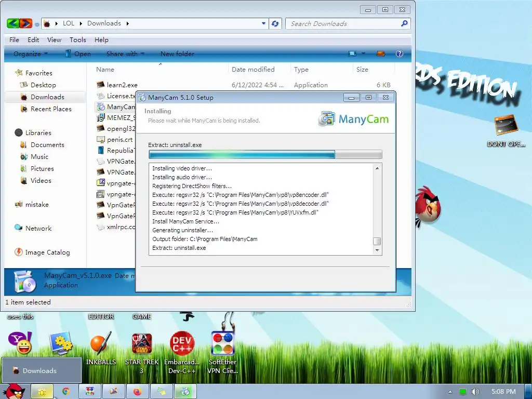Open the recent locations dropdown next to Forward
Screen dimensions: 532x399
[x=37, y=24]
